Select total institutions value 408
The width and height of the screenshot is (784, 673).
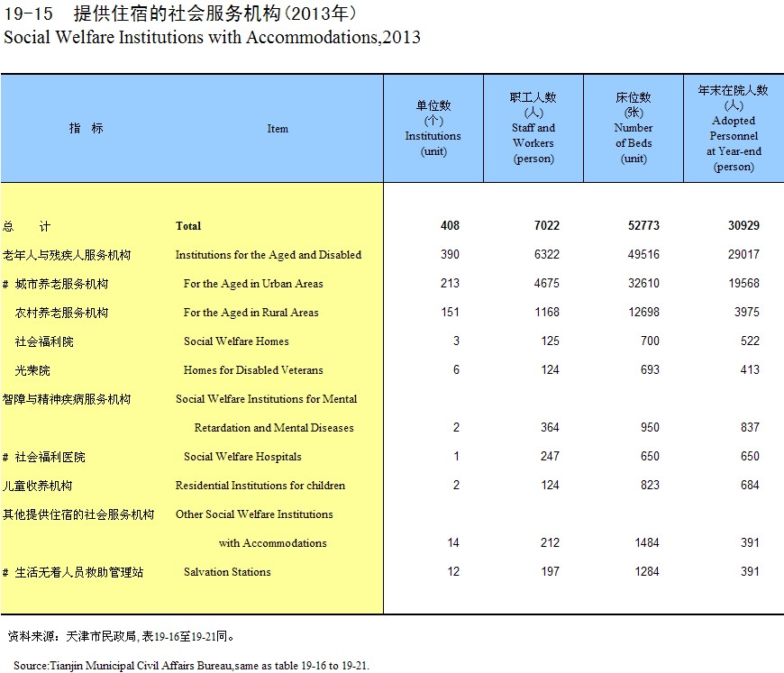point(449,226)
